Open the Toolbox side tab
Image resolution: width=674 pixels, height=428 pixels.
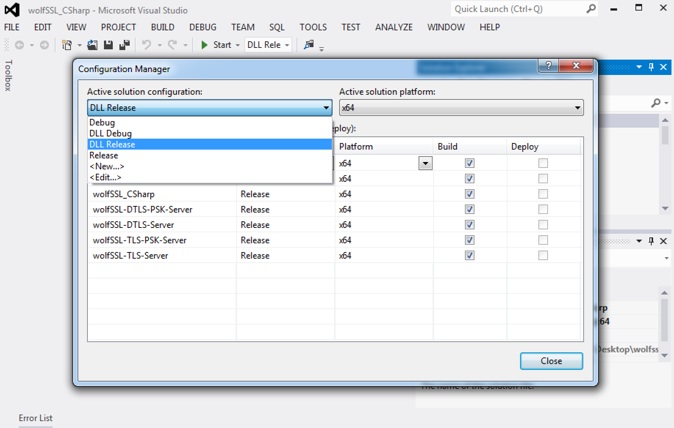8,75
